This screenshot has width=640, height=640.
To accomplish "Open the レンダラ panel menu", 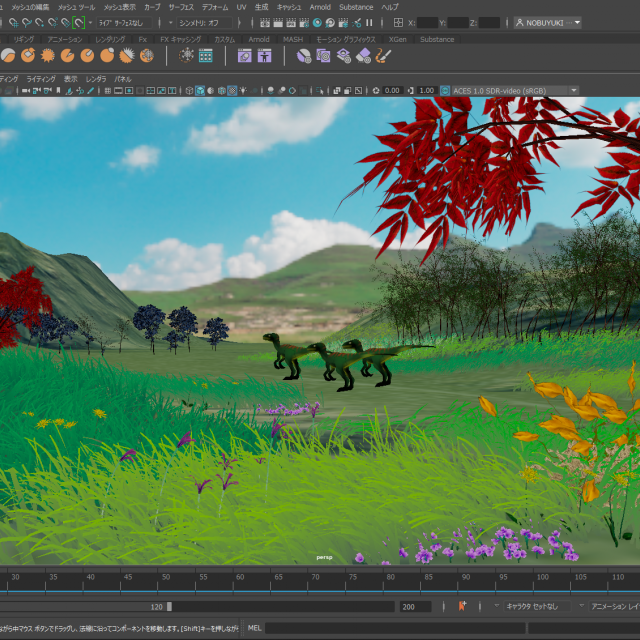I will [96, 79].
